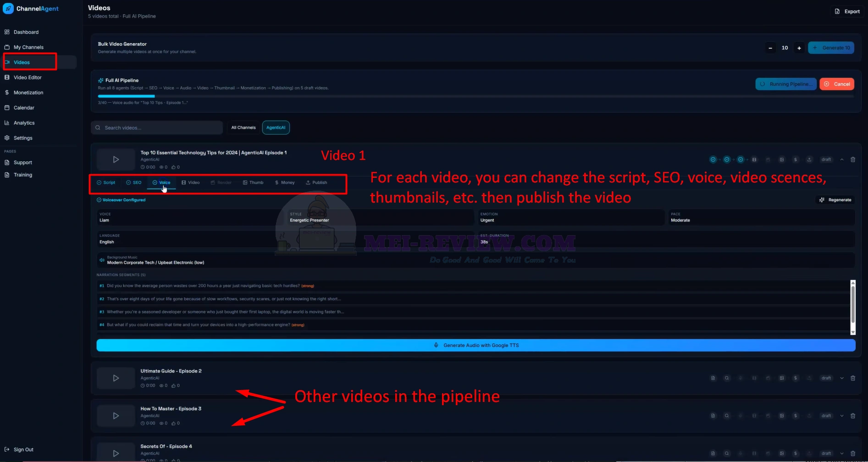Switch to the SEO tab

coord(134,182)
